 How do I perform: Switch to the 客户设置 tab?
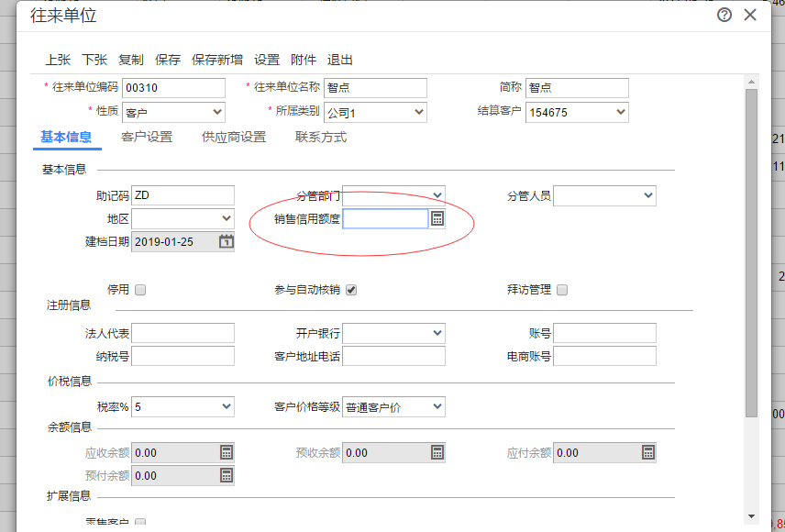click(147, 138)
